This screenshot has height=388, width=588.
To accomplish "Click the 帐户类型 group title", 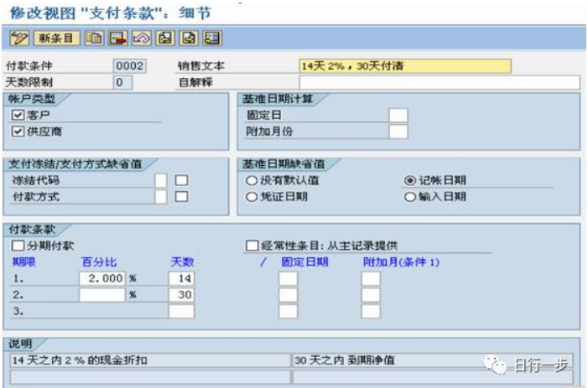I will (x=32, y=99).
